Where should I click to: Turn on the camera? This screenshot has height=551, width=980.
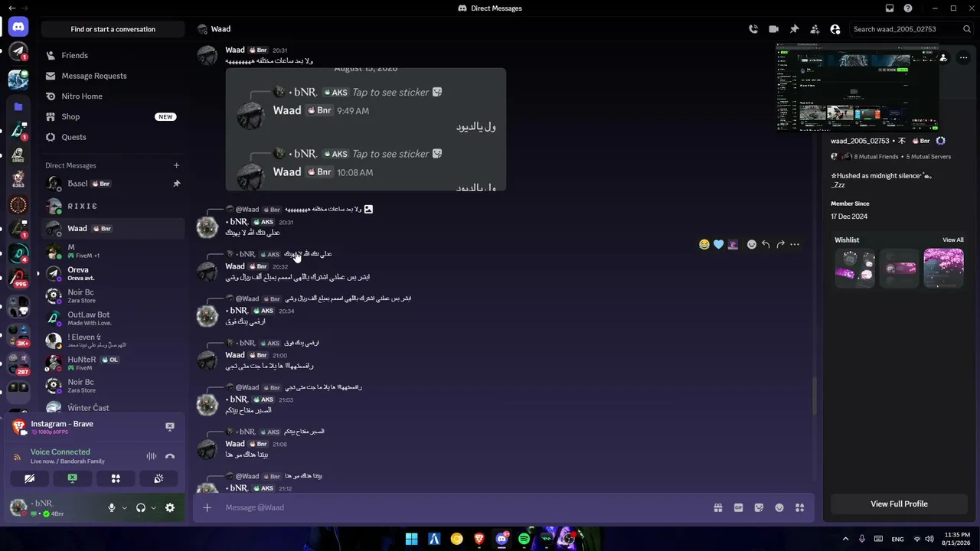pyautogui.click(x=29, y=478)
